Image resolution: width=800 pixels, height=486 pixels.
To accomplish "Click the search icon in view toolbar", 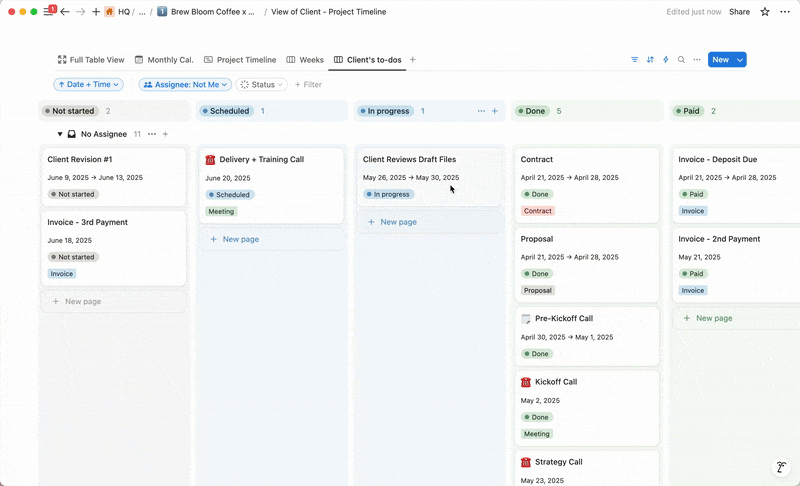I will [681, 60].
